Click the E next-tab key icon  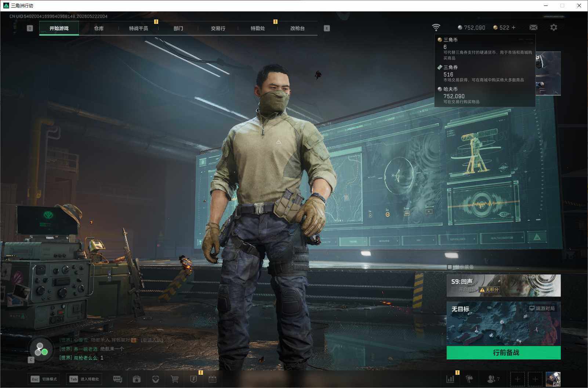click(327, 28)
